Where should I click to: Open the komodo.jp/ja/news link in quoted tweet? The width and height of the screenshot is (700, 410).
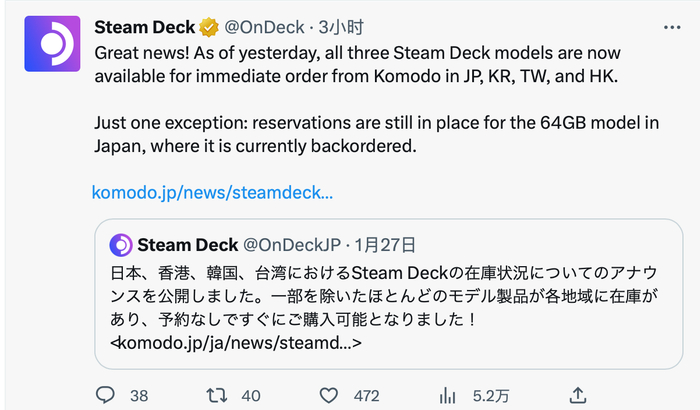pos(235,344)
